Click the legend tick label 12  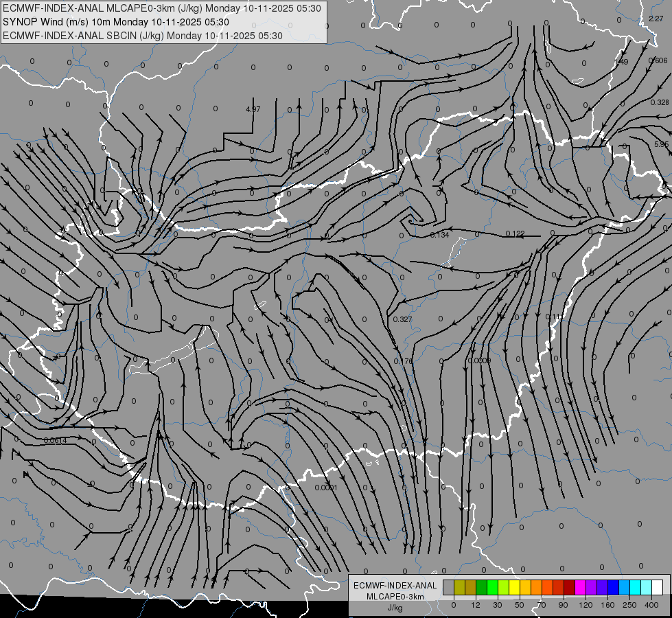476,605
